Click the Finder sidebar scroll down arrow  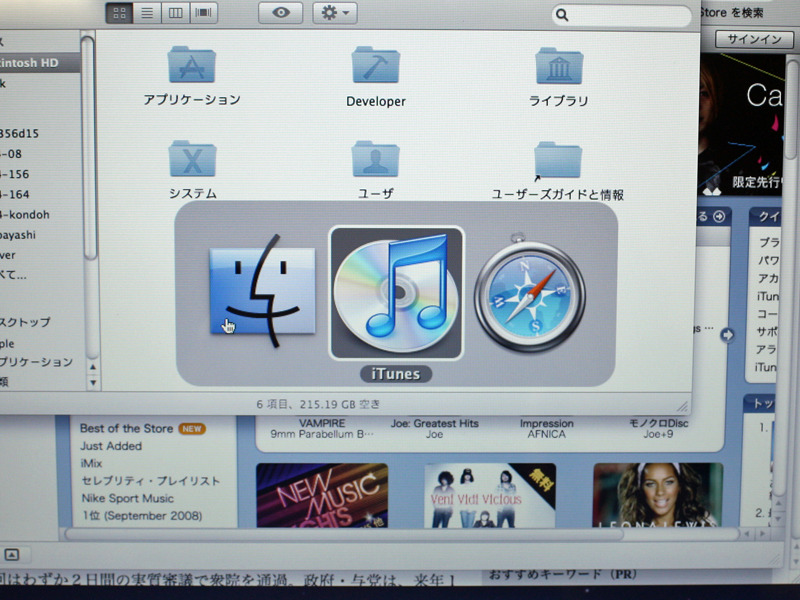pyautogui.click(x=93, y=382)
